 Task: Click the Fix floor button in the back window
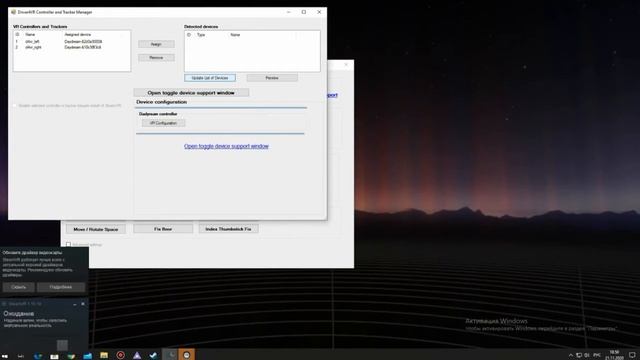(x=163, y=229)
